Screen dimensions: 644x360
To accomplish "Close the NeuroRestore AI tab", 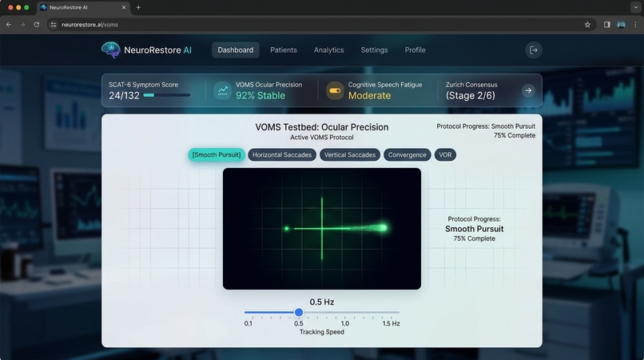I will coord(124,7).
